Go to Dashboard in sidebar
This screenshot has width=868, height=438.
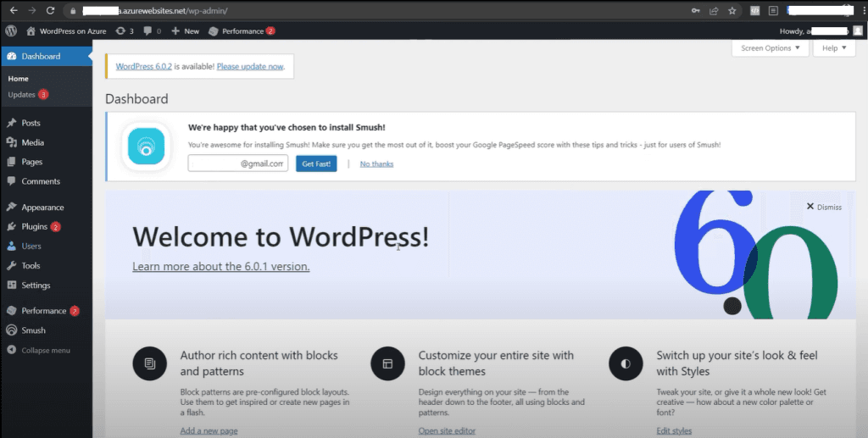click(x=47, y=57)
